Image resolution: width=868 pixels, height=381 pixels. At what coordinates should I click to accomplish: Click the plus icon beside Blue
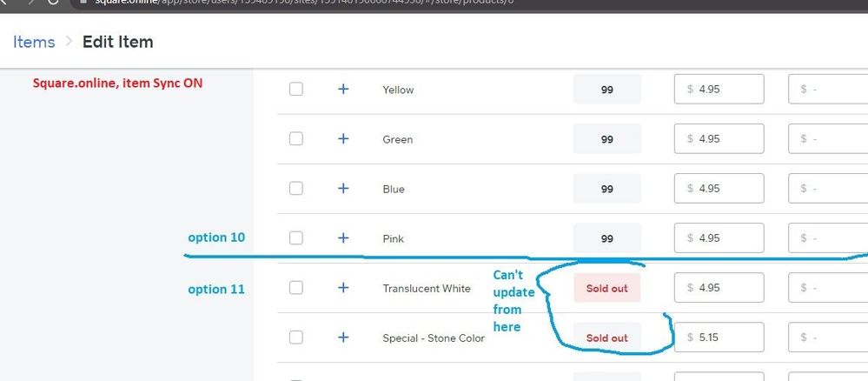click(343, 189)
